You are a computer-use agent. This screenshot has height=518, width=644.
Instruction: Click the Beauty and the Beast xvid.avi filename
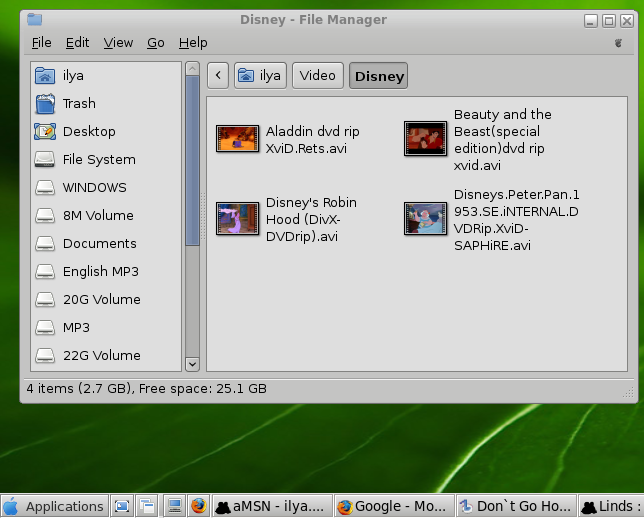click(x=502, y=140)
